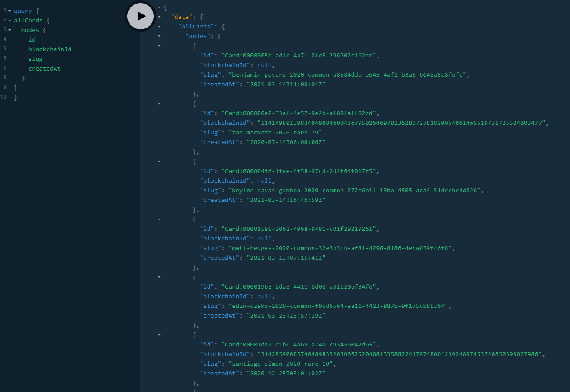The image size is (570, 392).
Task: Collapse the keylor-navas card object
Action: 159,161
